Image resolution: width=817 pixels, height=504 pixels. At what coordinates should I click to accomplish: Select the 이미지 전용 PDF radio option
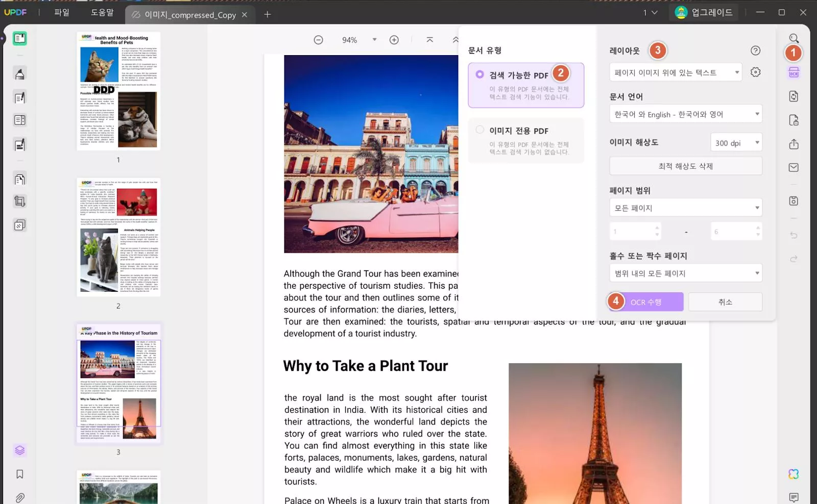[479, 130]
